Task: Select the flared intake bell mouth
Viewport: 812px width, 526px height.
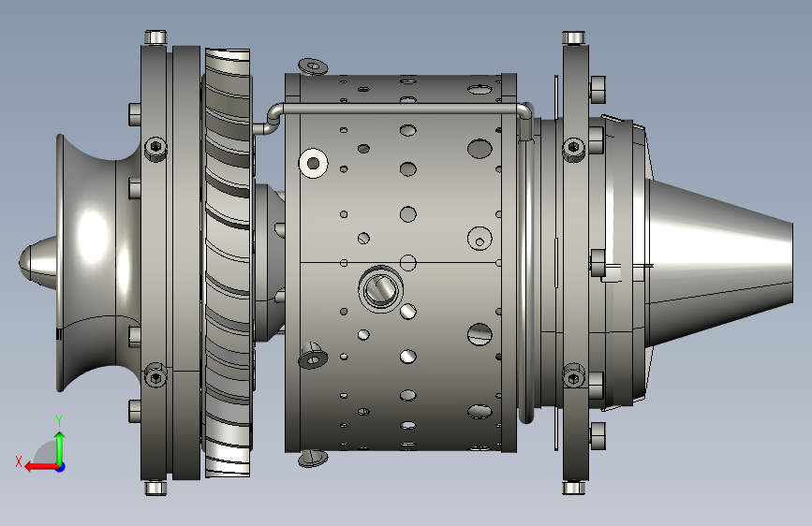Action: (98, 262)
